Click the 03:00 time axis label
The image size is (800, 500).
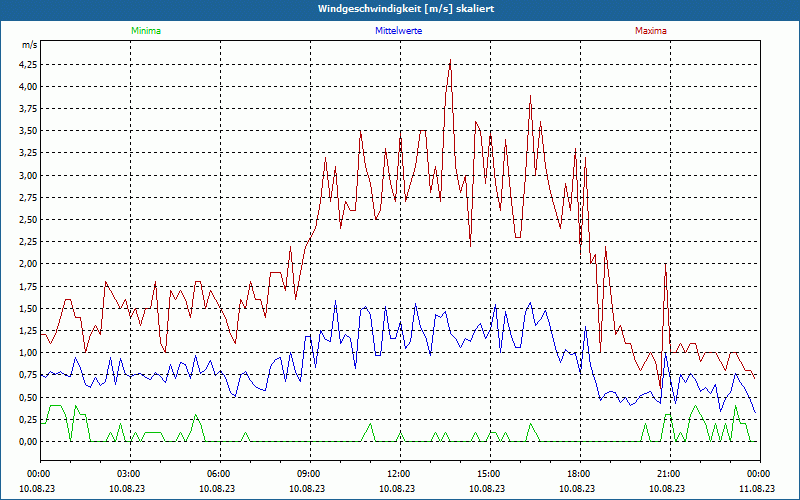coord(130,474)
